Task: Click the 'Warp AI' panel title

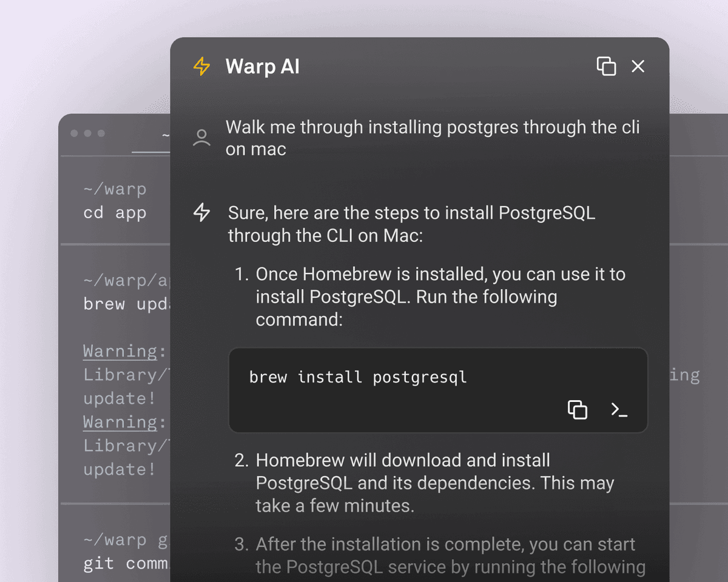Action: pos(262,66)
